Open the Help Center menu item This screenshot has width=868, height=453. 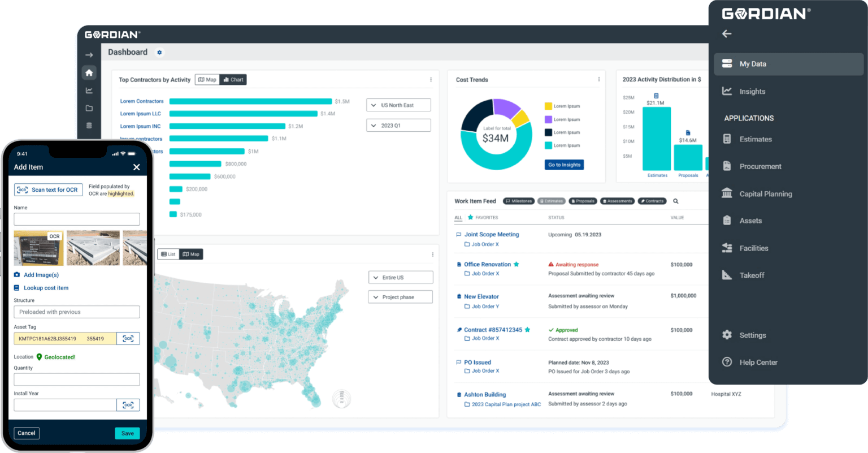click(758, 363)
